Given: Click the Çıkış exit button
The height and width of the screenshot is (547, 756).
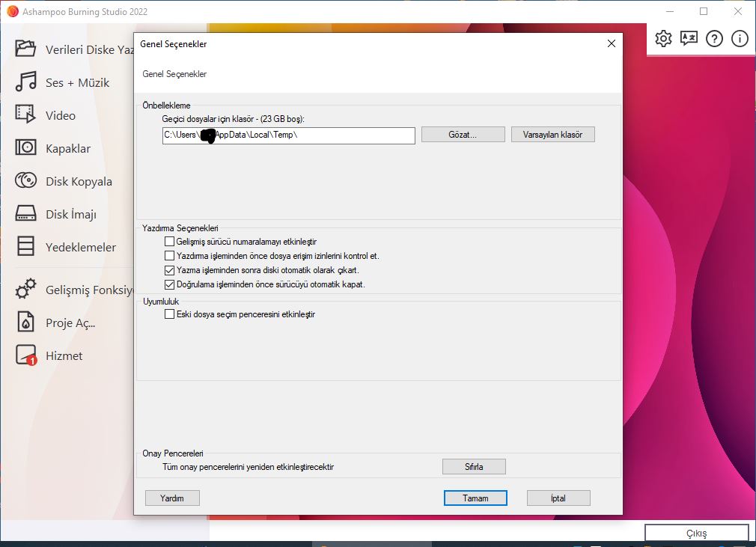Looking at the screenshot, I should (x=697, y=533).
